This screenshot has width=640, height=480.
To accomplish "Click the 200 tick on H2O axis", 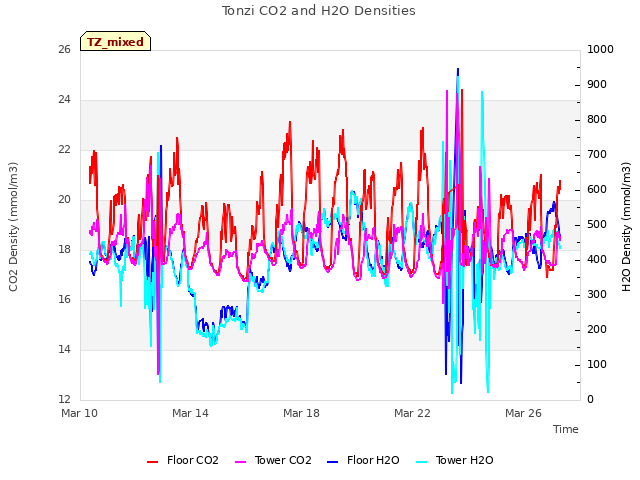I will pos(597,330).
